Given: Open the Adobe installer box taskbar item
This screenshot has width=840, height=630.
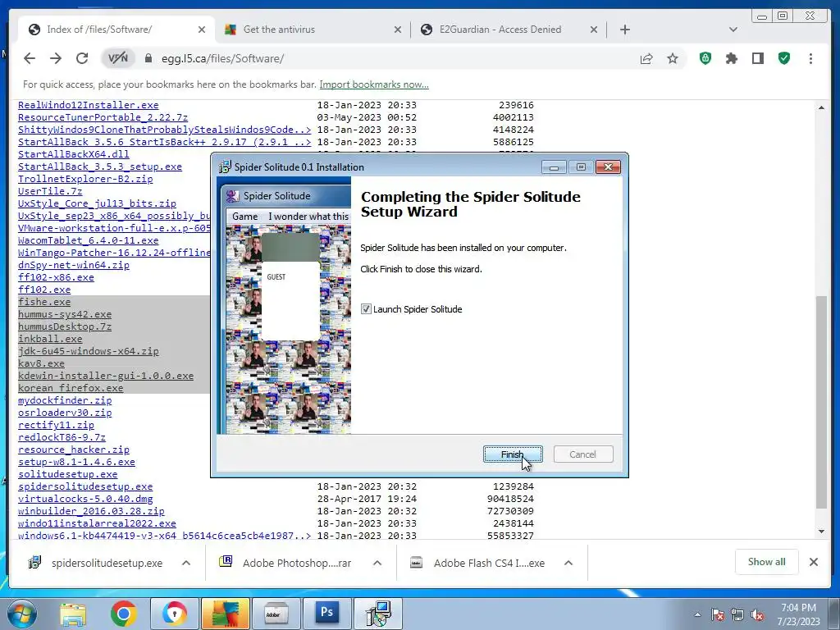Looking at the screenshot, I should [276, 614].
